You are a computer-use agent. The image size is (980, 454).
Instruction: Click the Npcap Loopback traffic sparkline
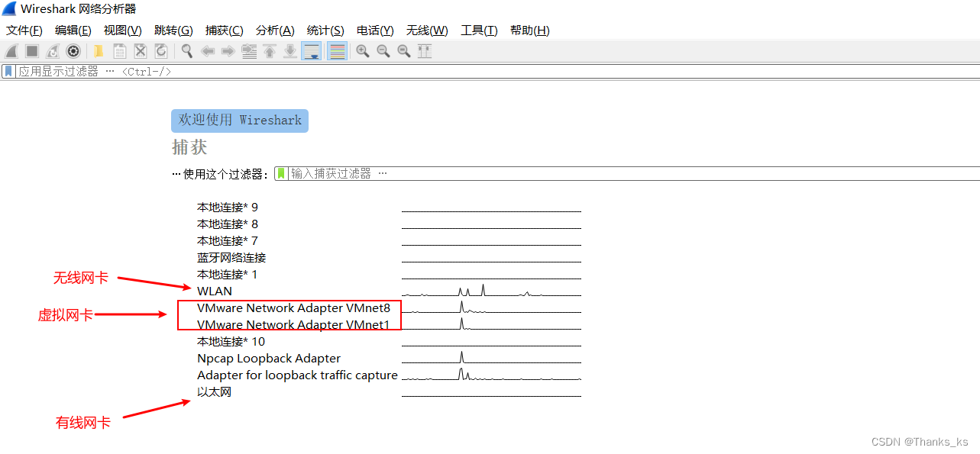pos(491,357)
